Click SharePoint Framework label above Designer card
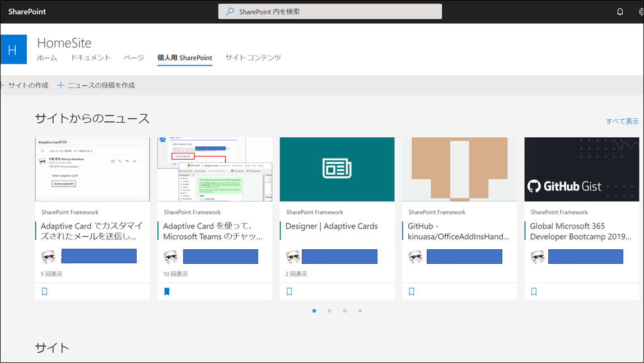Image resolution: width=644 pixels, height=363 pixels. (x=315, y=212)
